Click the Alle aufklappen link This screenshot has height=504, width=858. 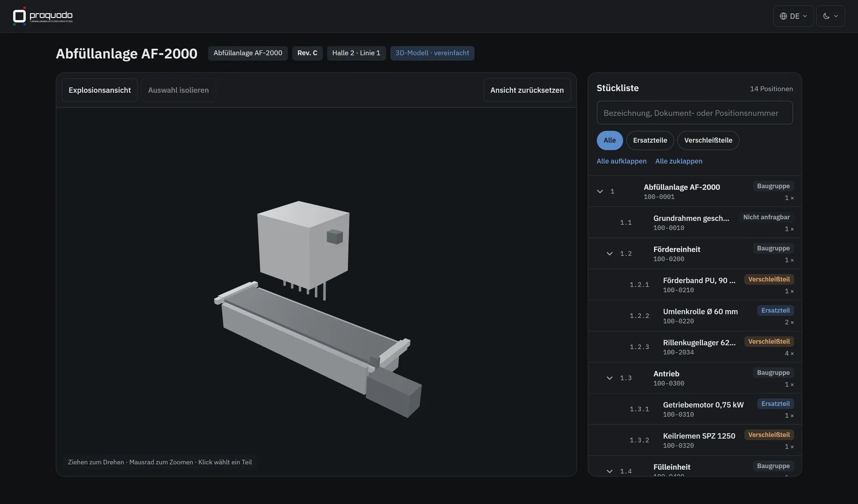click(x=621, y=161)
